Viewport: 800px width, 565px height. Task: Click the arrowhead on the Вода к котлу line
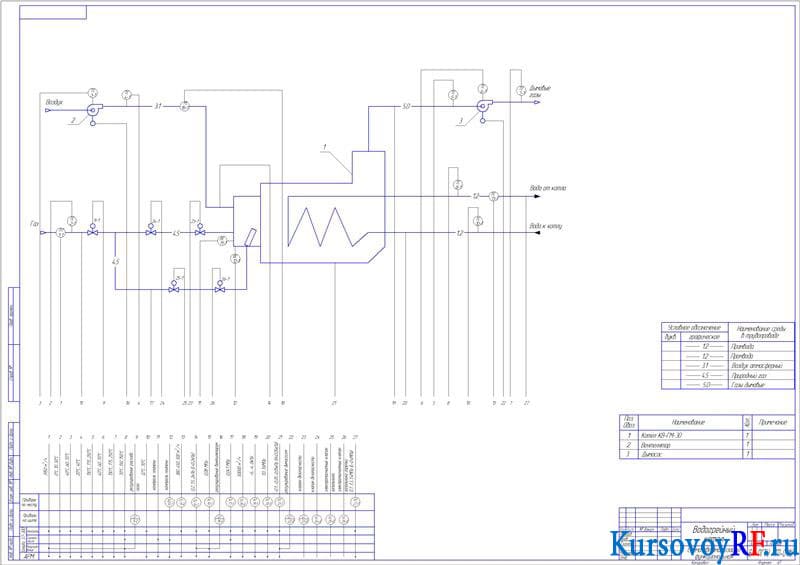(537, 233)
